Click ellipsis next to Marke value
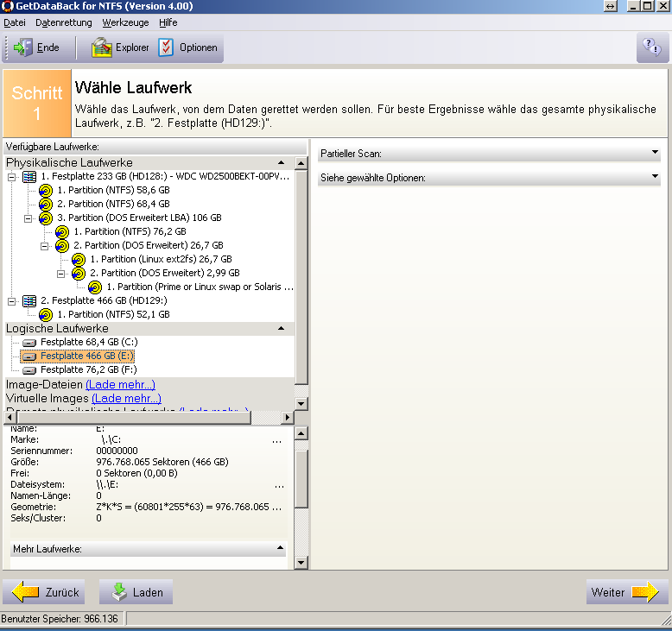The image size is (672, 631). [277, 440]
